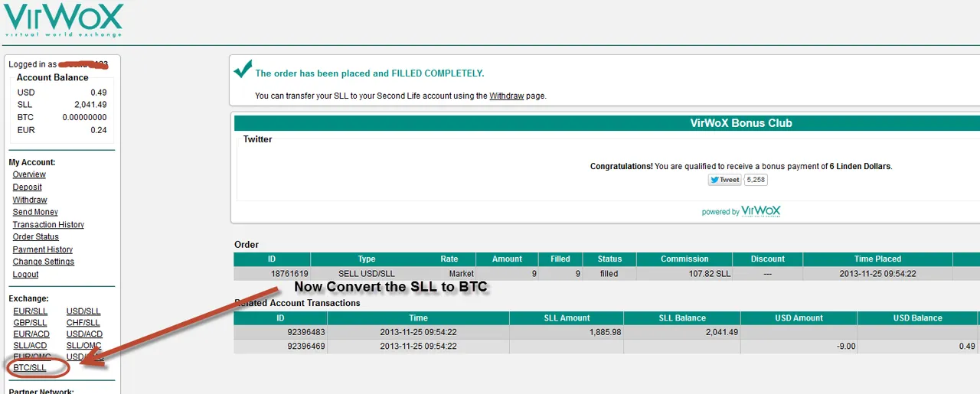
Task: Click the filled status cell
Action: click(609, 273)
